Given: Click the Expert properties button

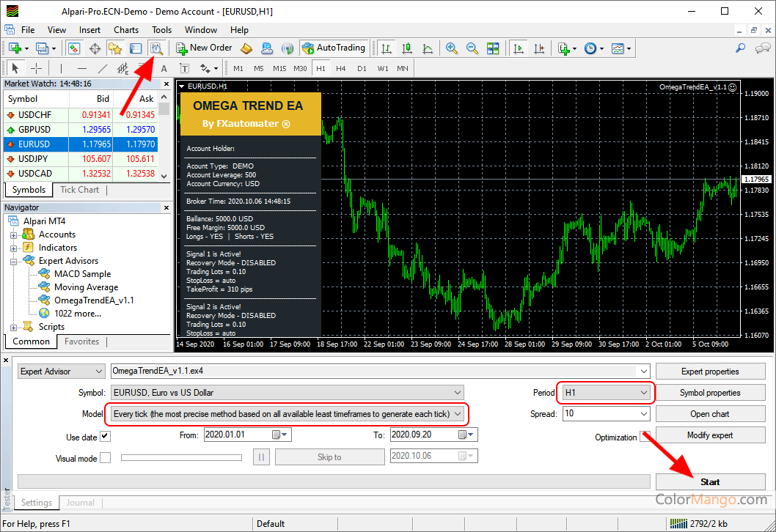Looking at the screenshot, I should point(710,372).
